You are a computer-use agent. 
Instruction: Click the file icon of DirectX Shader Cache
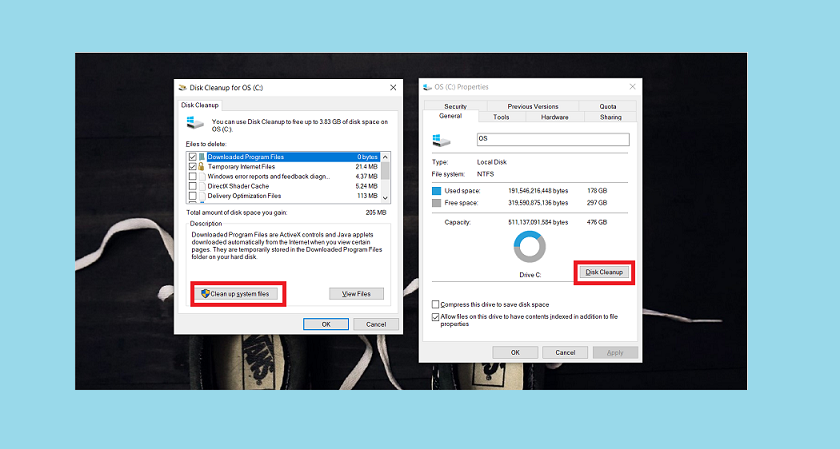(201, 186)
